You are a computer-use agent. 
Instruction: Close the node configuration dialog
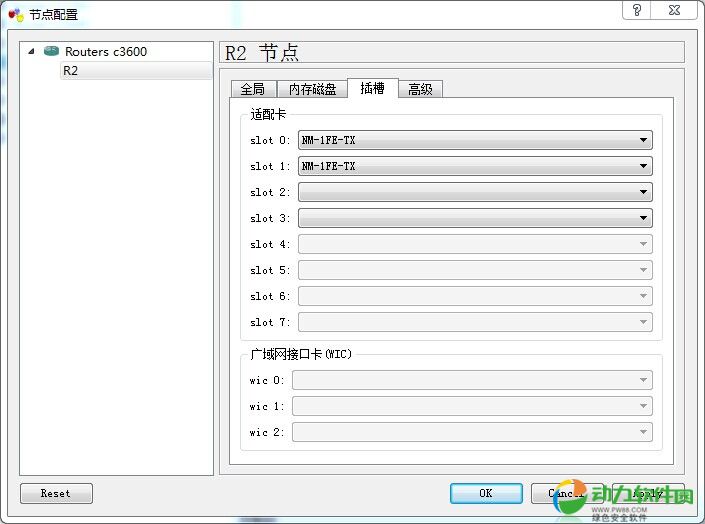click(x=677, y=10)
